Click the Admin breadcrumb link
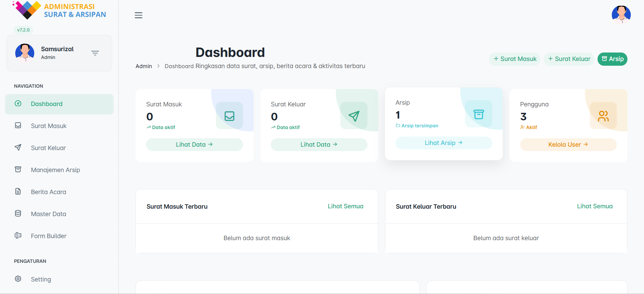This screenshot has width=644, height=294. tap(144, 66)
